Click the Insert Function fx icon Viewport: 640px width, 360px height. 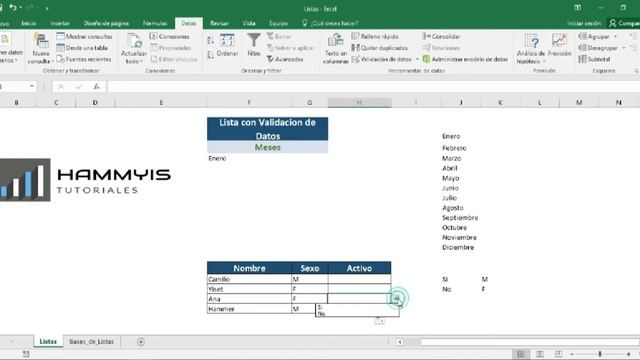(96, 86)
